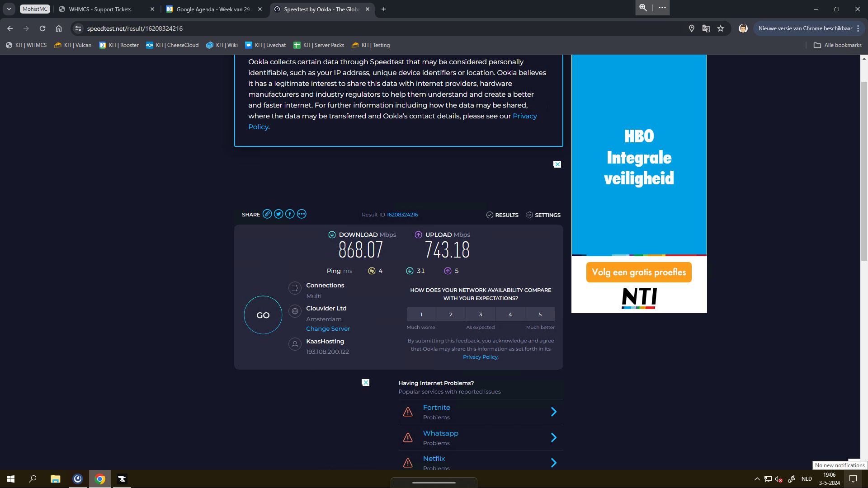Bookmark this page with the star icon
The width and height of the screenshot is (868, 488).
721,28
